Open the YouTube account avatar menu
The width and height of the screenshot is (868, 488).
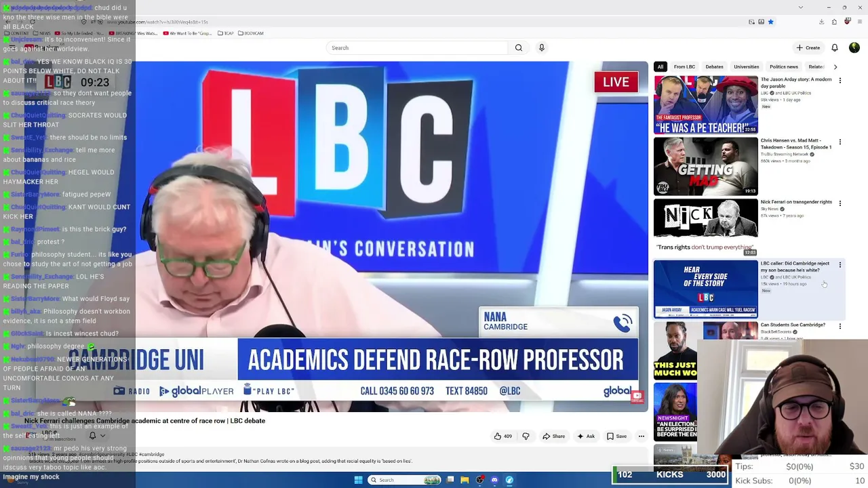pyautogui.click(x=854, y=47)
